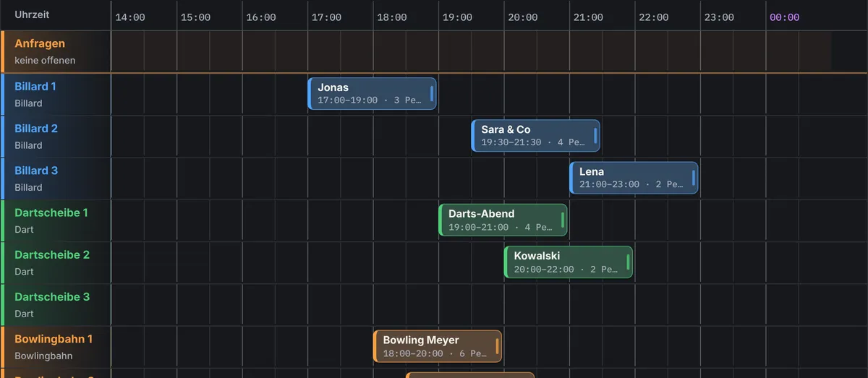
Task: Click the 21:00 time header
Action: [x=588, y=17]
